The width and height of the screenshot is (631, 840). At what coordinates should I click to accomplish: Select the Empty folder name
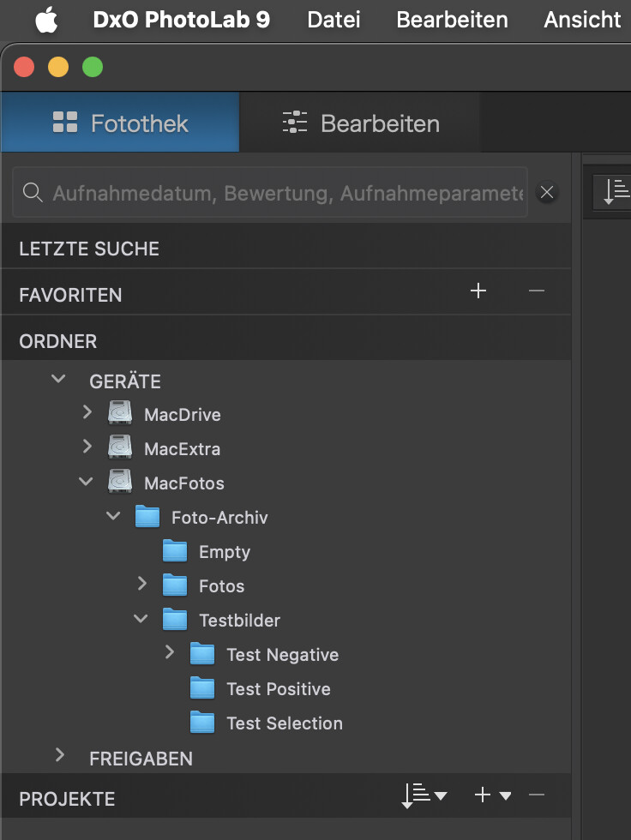(x=225, y=552)
